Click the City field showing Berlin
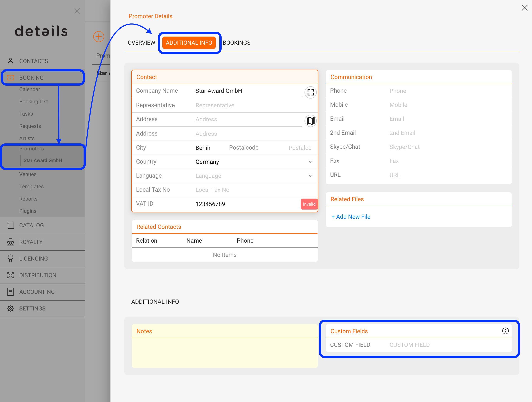 pos(210,148)
